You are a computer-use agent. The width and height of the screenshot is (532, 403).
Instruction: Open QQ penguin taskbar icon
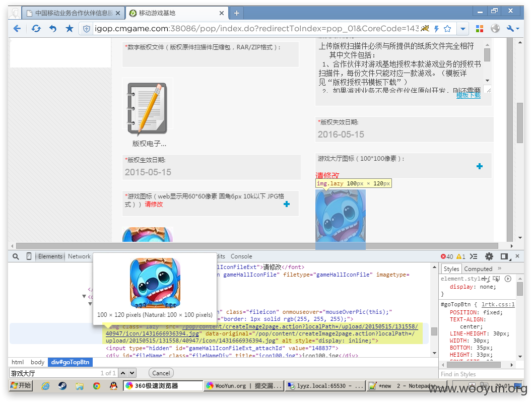[114, 386]
